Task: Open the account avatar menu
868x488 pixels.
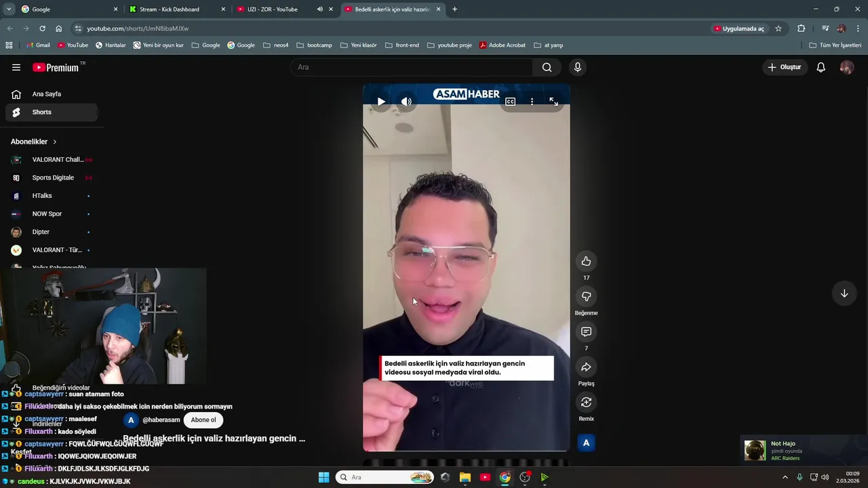Action: [x=846, y=67]
